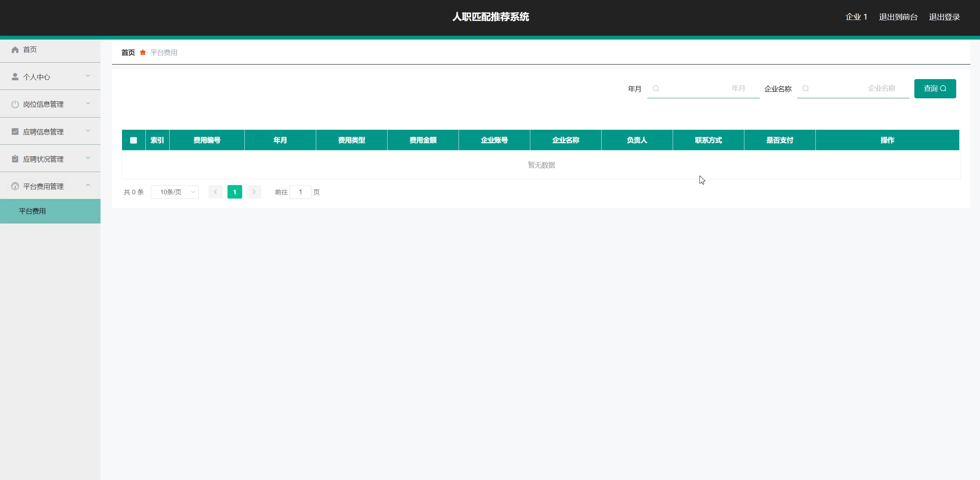The height and width of the screenshot is (480, 980).
Task: Click 平台费用 breadcrumb text
Action: (x=164, y=53)
